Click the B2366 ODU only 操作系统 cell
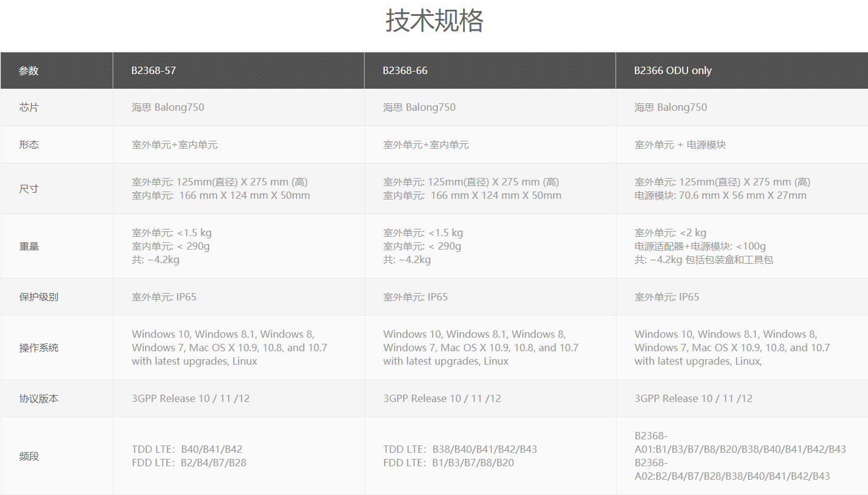 point(742,348)
